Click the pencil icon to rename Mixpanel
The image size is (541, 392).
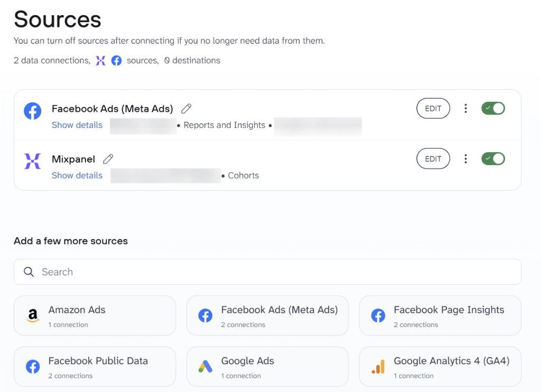108,158
